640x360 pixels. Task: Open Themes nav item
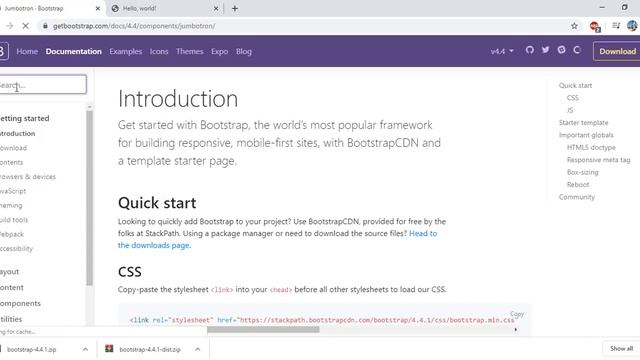(x=189, y=51)
